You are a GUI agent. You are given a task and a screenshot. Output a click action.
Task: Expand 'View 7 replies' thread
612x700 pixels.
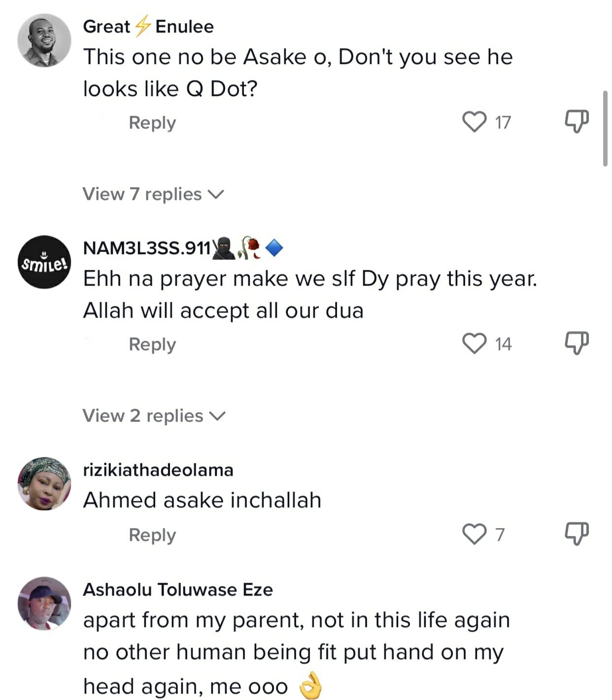coord(153,194)
